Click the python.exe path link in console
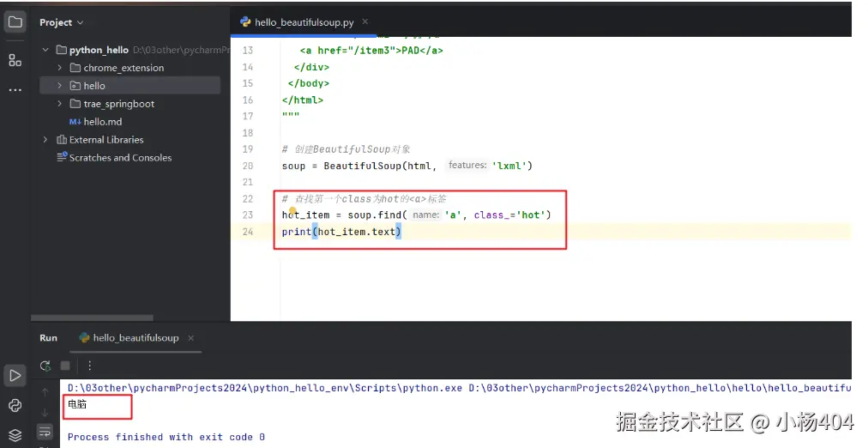868x448 pixels. 265,388
